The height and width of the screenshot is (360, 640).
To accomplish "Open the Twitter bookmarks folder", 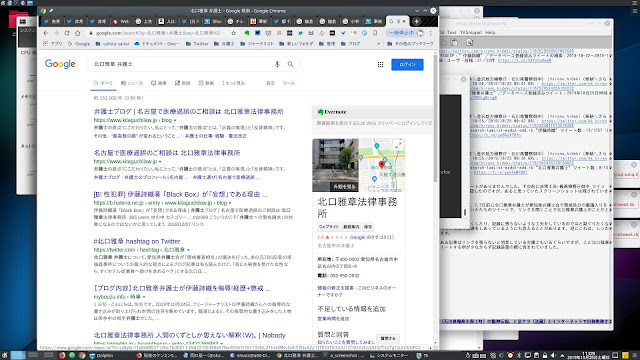I will click(197, 43).
